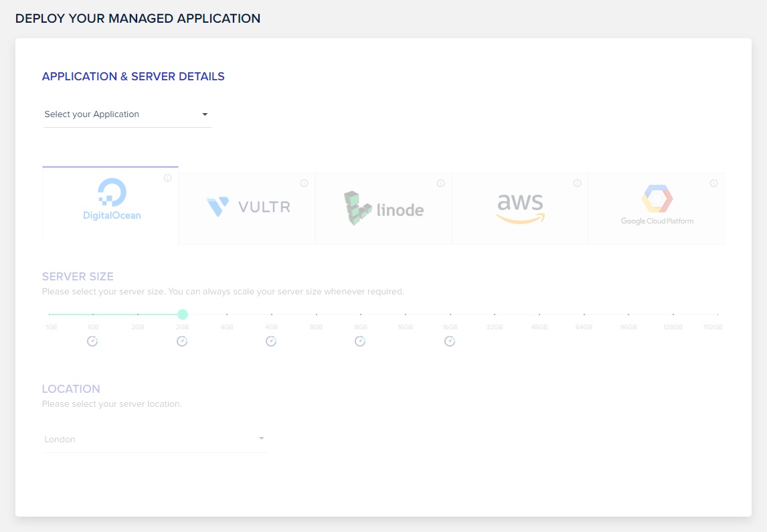Choose the AWS provider tab
The width and height of the screenshot is (767, 532).
click(x=520, y=209)
